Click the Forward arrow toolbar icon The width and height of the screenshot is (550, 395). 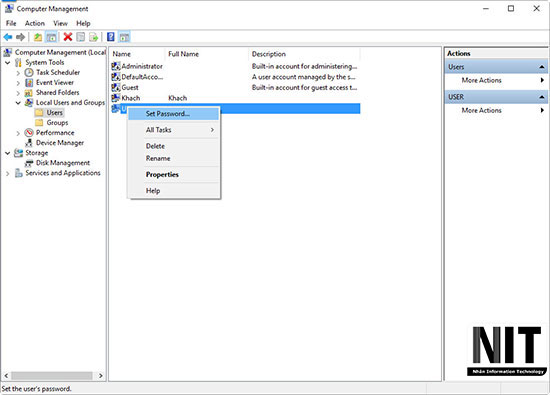(x=20, y=37)
